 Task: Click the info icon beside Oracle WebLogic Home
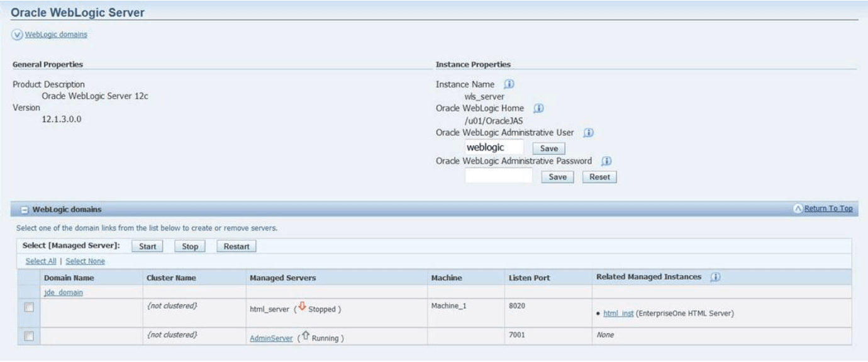[x=538, y=108]
